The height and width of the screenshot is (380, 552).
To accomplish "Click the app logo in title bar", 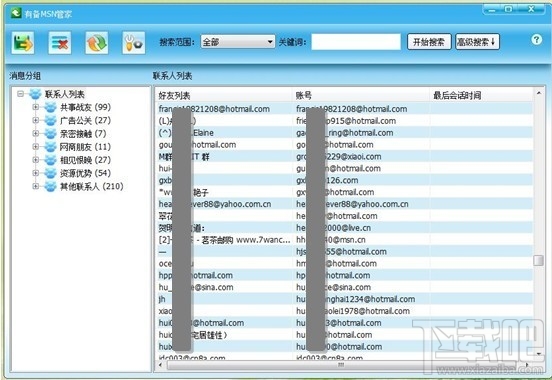I will (x=16, y=13).
